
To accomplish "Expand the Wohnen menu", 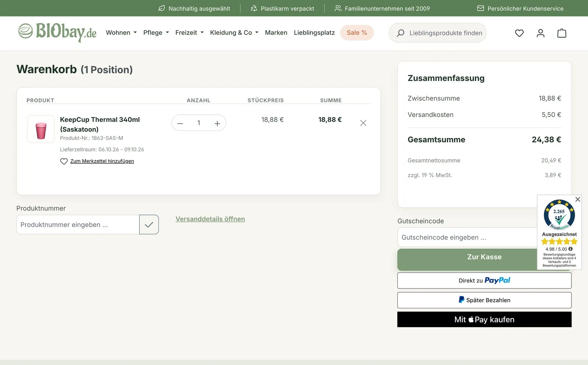I will [121, 33].
